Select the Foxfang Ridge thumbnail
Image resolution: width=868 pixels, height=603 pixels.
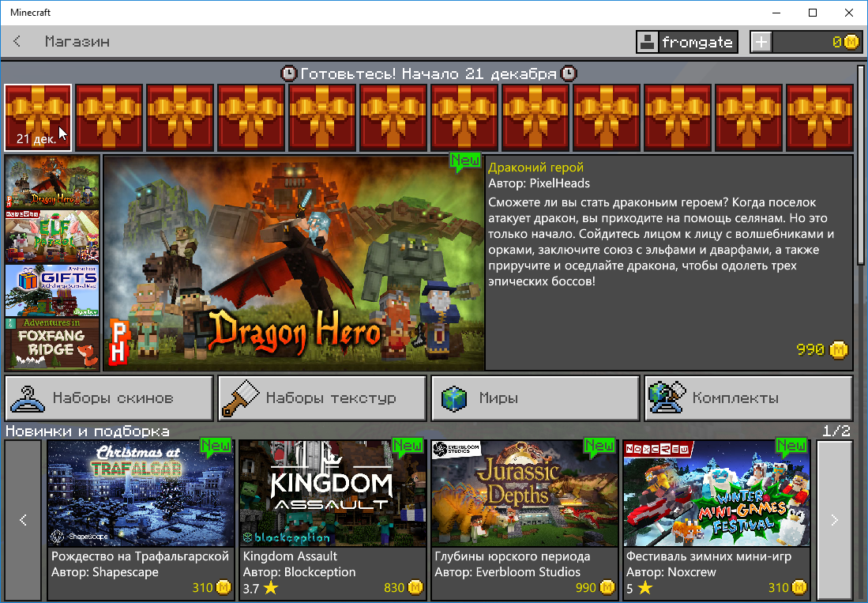point(53,344)
